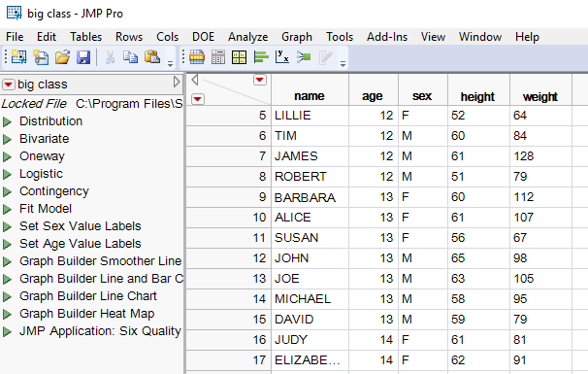Expand the first toolbar overflow arrow
The width and height of the screenshot is (588, 374).
coord(170,64)
